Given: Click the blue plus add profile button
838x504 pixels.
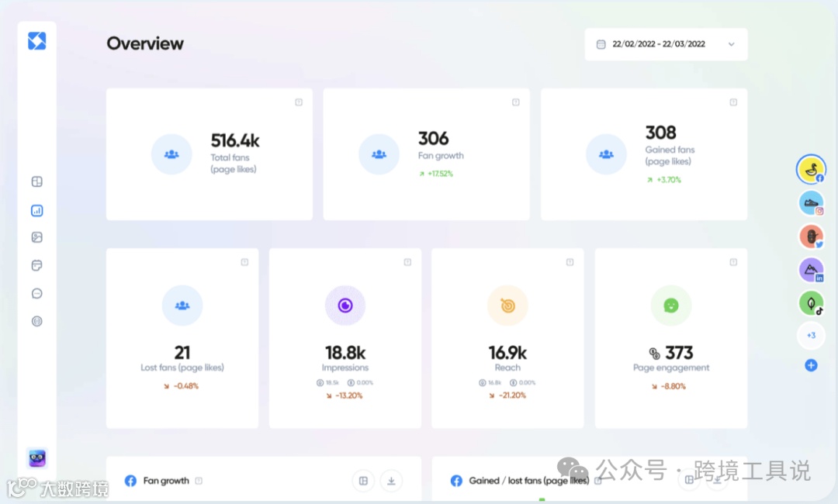Looking at the screenshot, I should 812,365.
